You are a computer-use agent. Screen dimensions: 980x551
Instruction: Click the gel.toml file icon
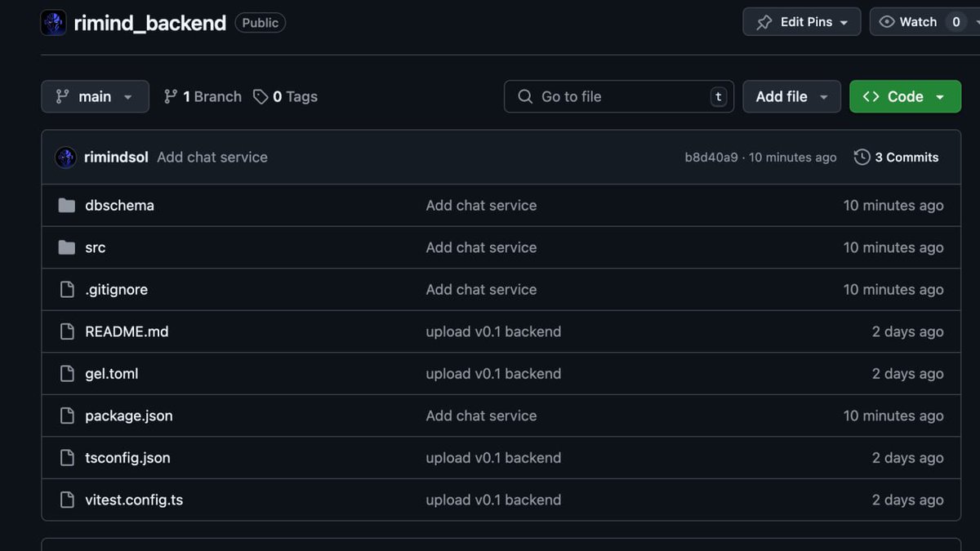coord(67,373)
